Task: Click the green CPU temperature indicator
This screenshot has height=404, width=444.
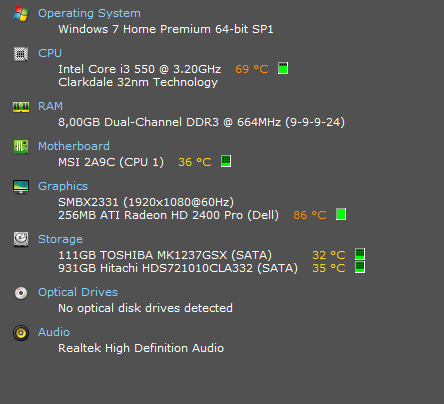Action: point(283,69)
